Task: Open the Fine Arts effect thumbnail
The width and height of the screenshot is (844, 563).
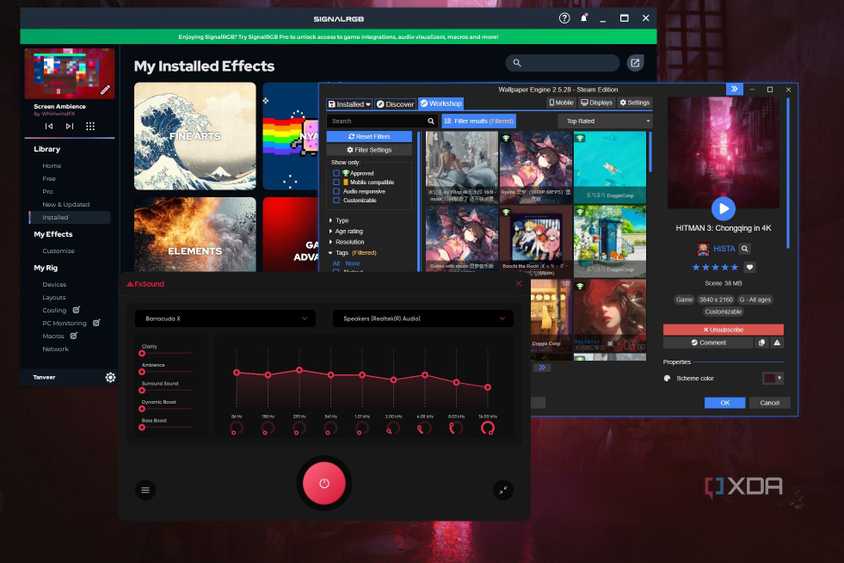Action: click(x=195, y=136)
